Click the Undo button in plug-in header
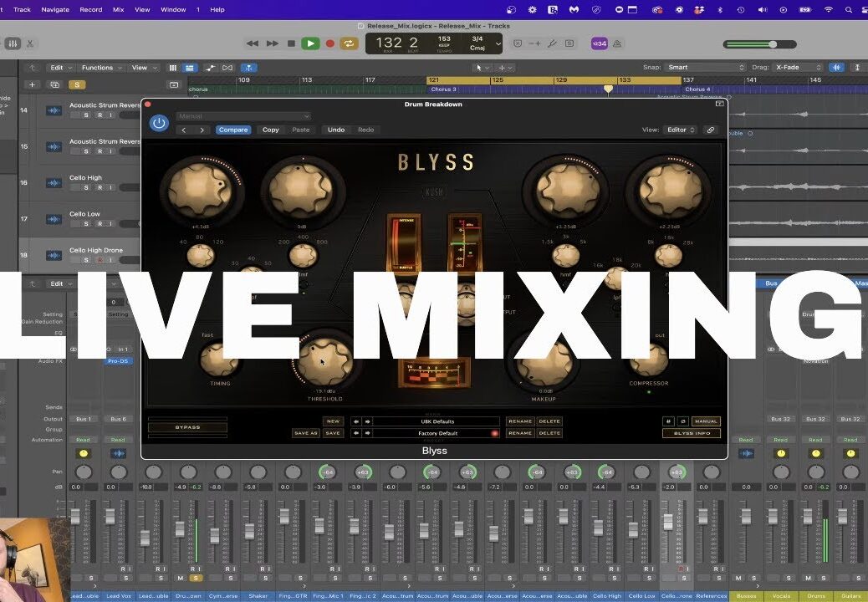 pyautogui.click(x=336, y=130)
